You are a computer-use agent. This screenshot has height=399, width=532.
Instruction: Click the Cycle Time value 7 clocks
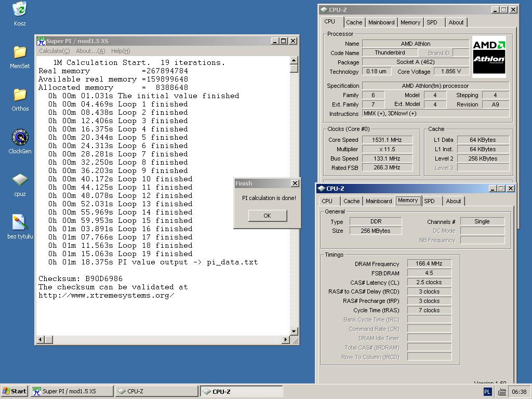click(x=429, y=310)
